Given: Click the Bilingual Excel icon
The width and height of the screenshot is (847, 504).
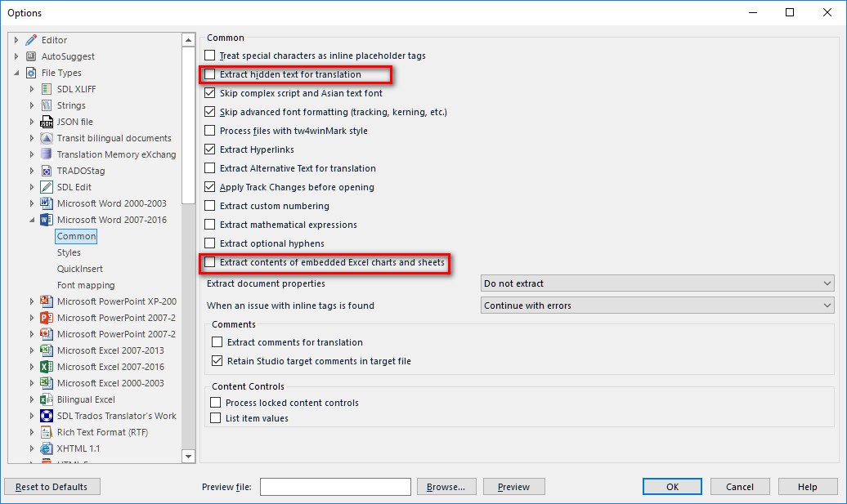Looking at the screenshot, I should [x=47, y=399].
